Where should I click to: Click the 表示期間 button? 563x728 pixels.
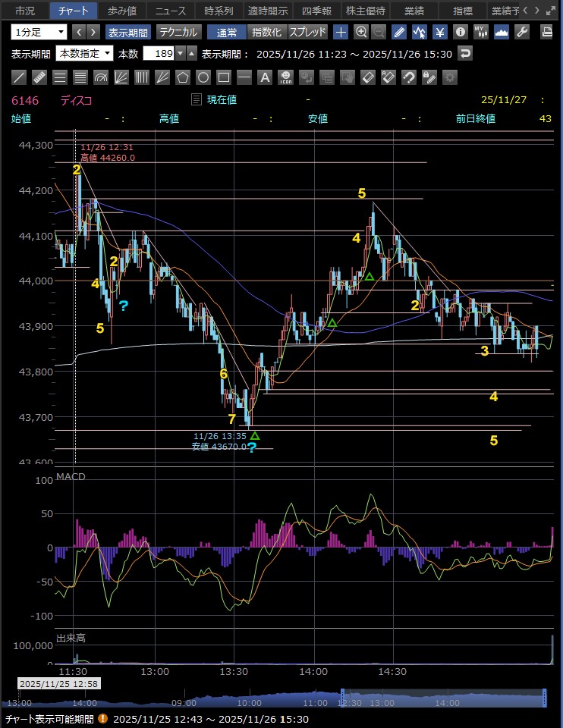click(x=128, y=32)
